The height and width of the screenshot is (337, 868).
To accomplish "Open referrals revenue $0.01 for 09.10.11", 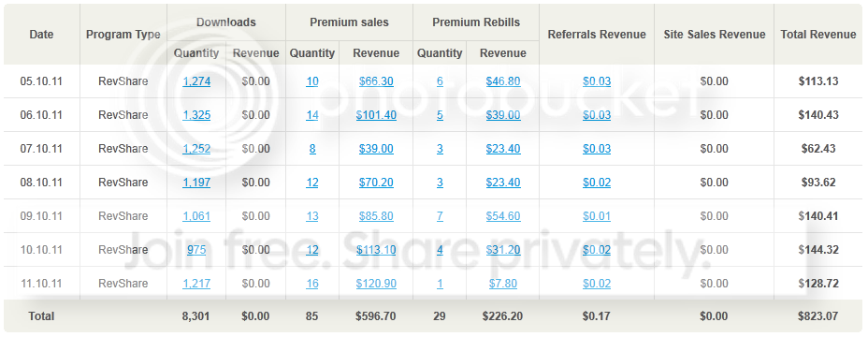I will pyautogui.click(x=597, y=216).
